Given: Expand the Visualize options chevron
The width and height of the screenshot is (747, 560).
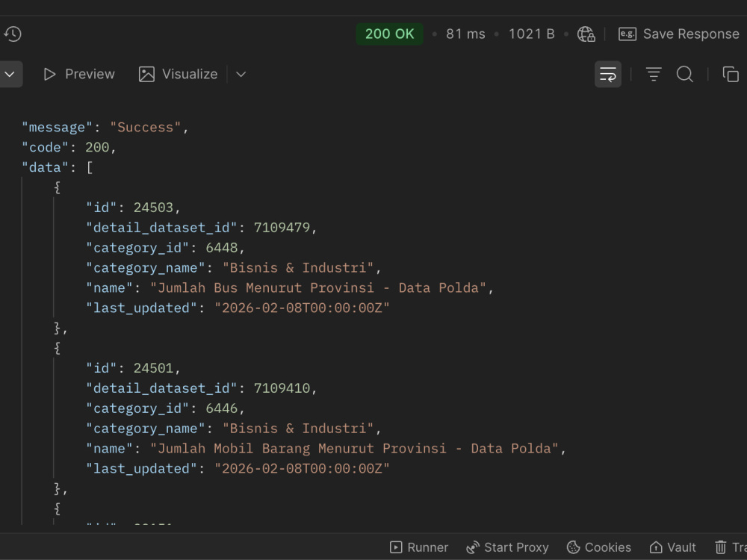Looking at the screenshot, I should click(241, 74).
